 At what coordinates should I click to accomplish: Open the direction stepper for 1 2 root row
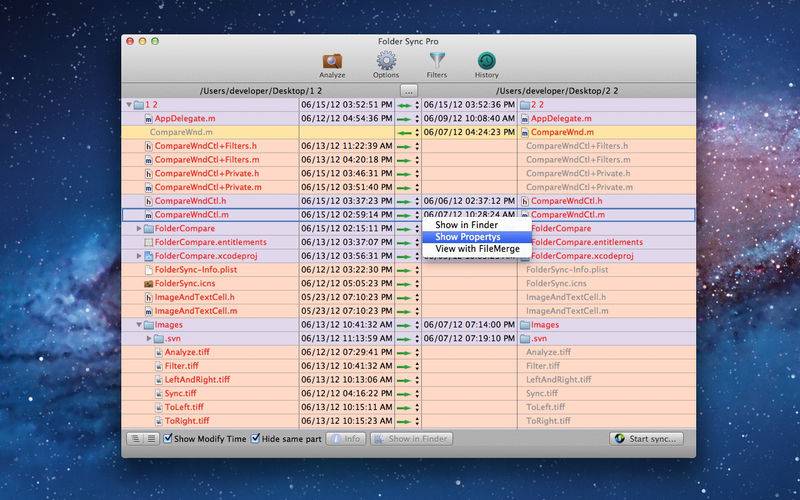(417, 105)
